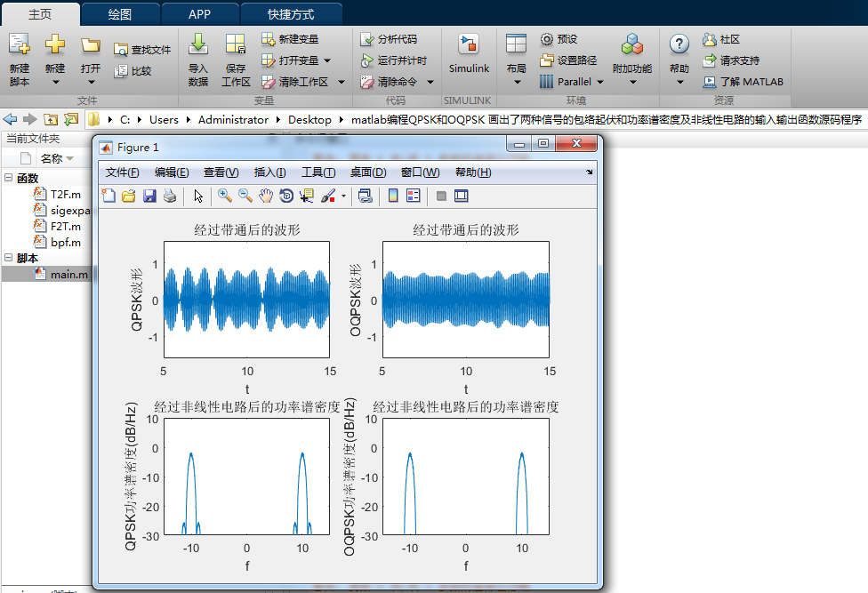Select Rotate 3D tool

(x=286, y=196)
